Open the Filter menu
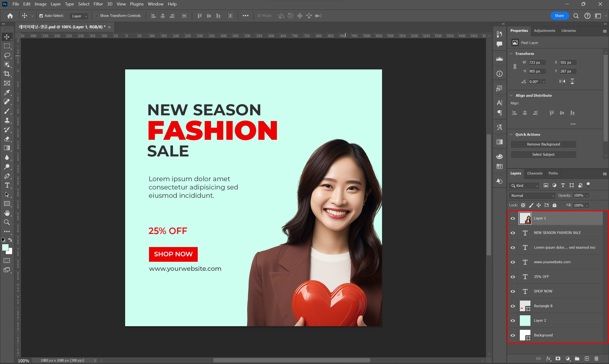Viewport: 609px width, 364px height. point(98,4)
